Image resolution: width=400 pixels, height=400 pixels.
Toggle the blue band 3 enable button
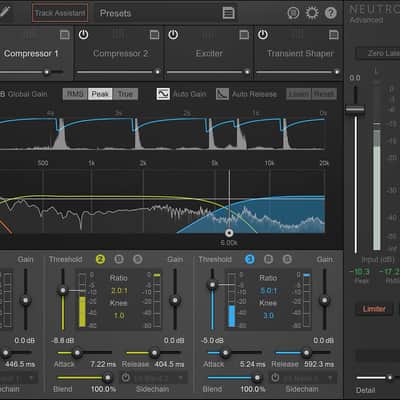click(x=250, y=259)
